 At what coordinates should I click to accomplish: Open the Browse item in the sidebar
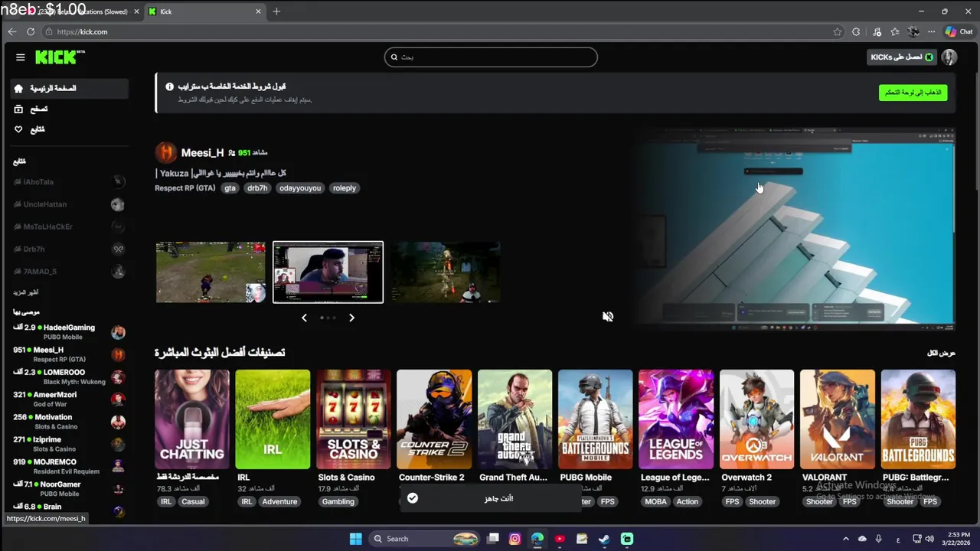pos(69,109)
